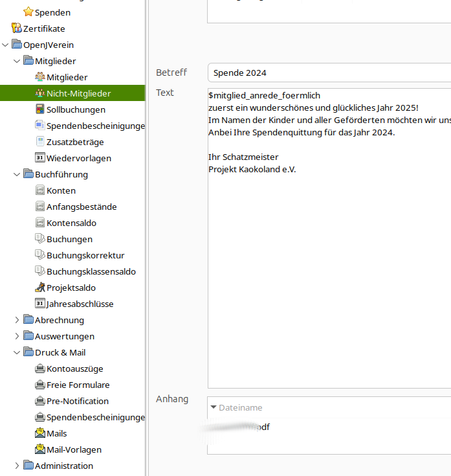Expand the Administration folder node
Screen dimensions: 451x476
[x=17, y=466]
